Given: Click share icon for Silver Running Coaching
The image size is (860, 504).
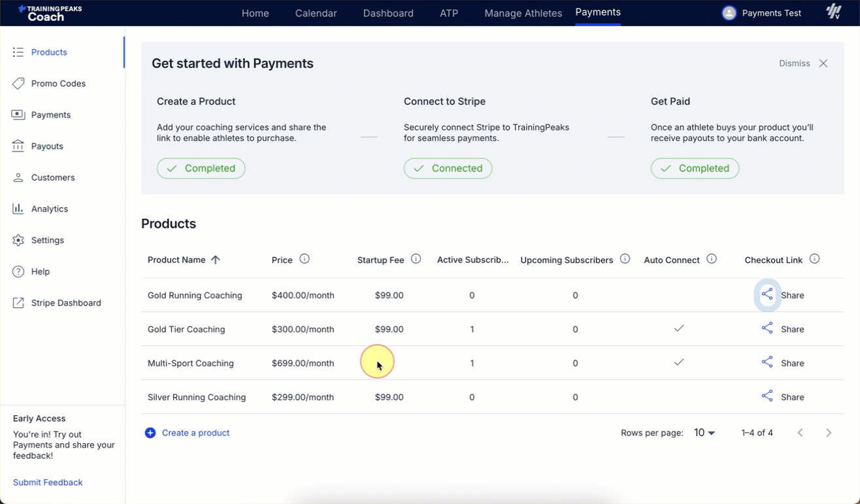Looking at the screenshot, I should click(x=767, y=396).
